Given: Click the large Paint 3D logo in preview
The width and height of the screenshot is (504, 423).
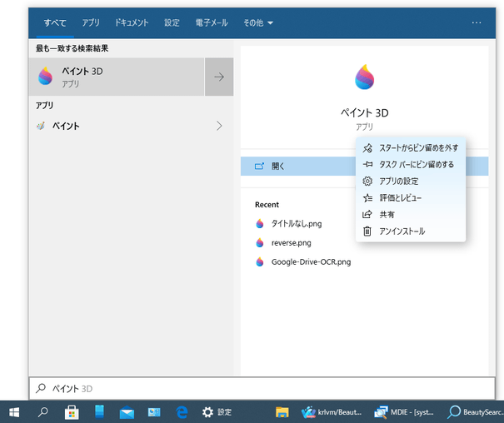Looking at the screenshot, I should [365, 77].
